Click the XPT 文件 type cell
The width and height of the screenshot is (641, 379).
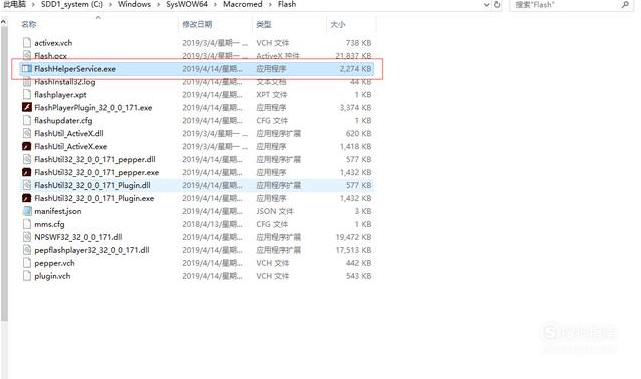coord(272,94)
